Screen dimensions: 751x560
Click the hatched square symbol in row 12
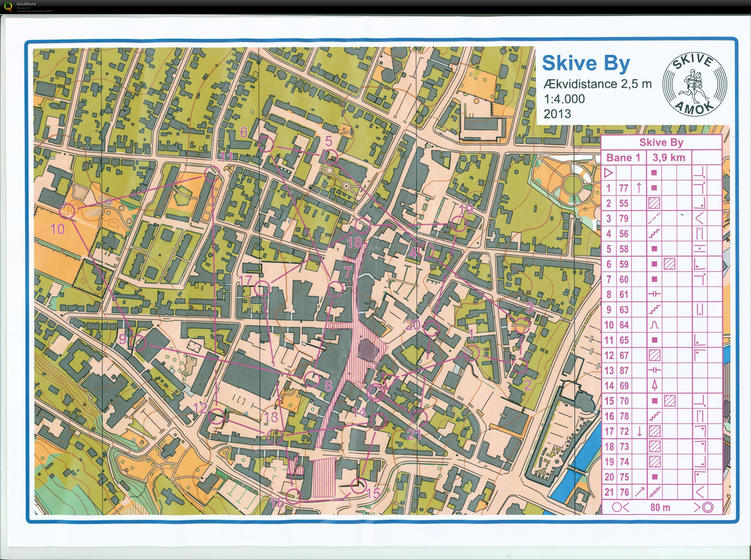point(655,355)
